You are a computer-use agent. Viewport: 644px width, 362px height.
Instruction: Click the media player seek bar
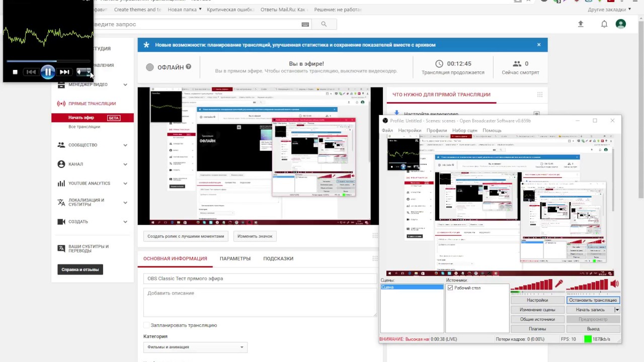[49, 61]
